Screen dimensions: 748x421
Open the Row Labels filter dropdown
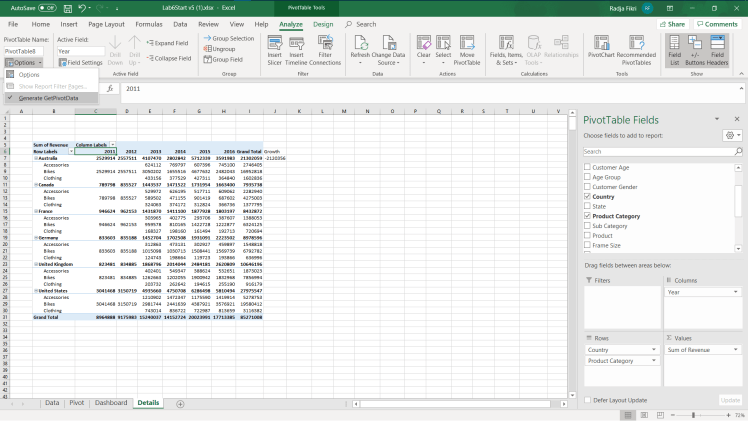point(70,151)
